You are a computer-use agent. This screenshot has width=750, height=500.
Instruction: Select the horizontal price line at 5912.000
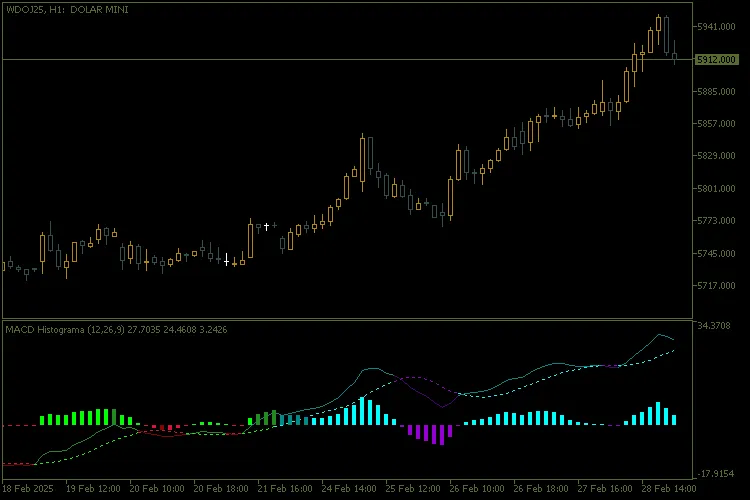point(347,59)
